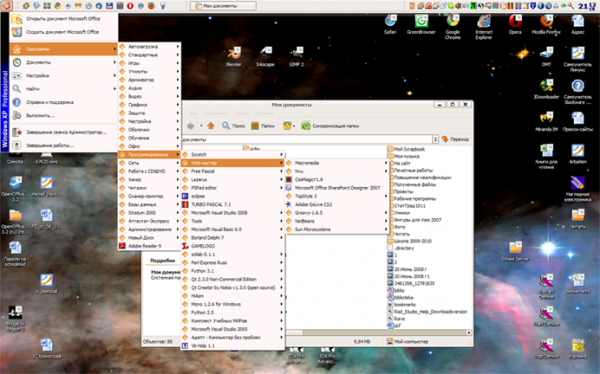600x374 pixels.
Task: Open the GIMP 2 desktop shortcut
Action: (297, 57)
